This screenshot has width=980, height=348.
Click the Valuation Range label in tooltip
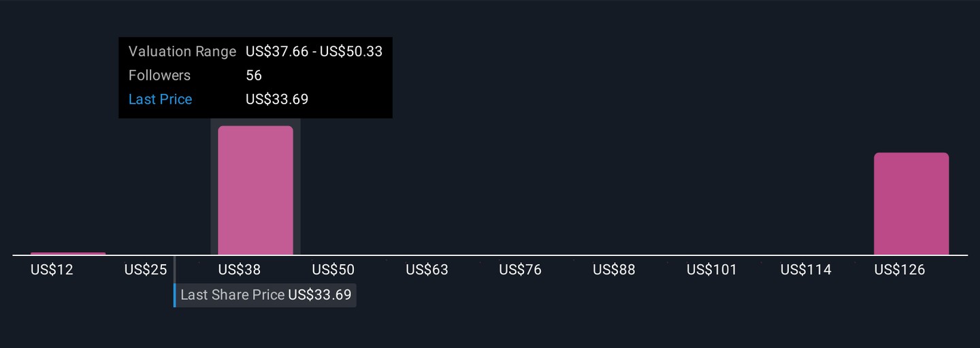(x=182, y=52)
